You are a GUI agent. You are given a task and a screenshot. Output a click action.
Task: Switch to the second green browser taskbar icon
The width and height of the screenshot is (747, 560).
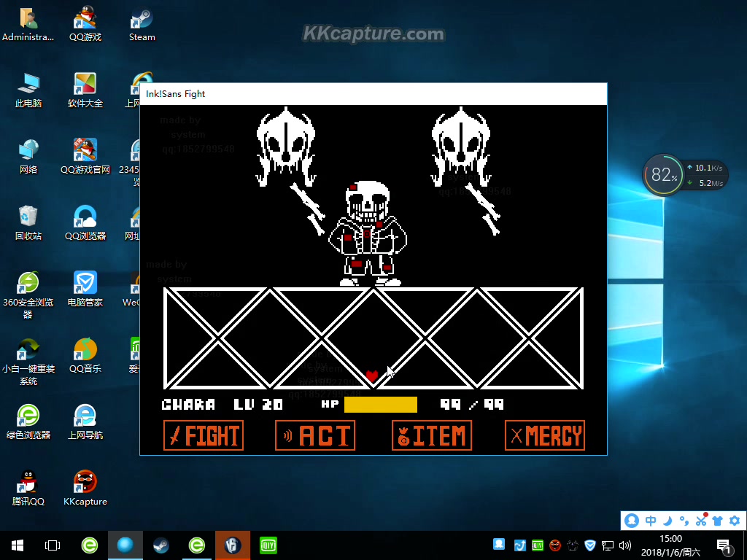(x=196, y=545)
